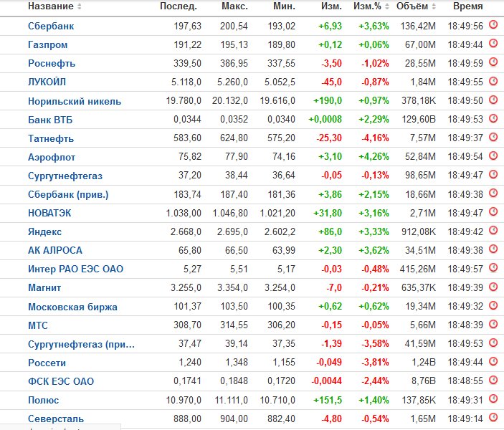Viewport: 504px width, 430px height.
Task: Click the clock icon in Аэрофлот row
Action: coord(493,156)
